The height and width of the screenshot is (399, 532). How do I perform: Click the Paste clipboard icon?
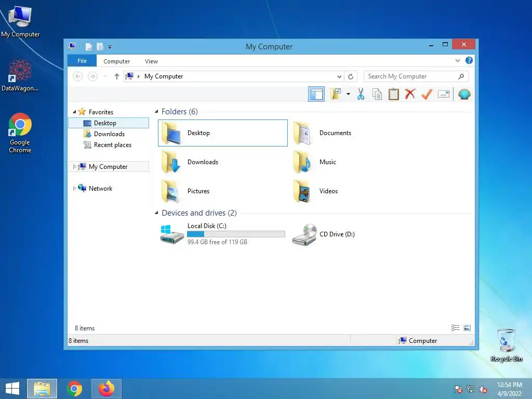[394, 94]
